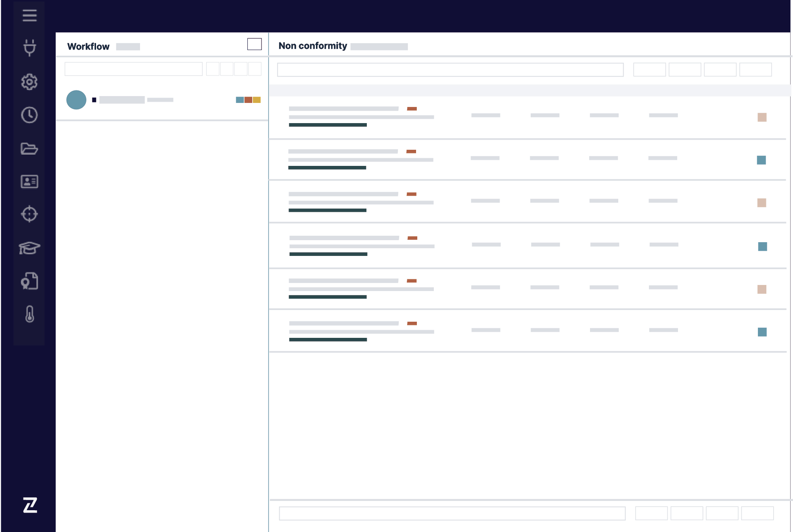Open the settings gear icon
This screenshot has width=793, height=532.
pyautogui.click(x=29, y=82)
